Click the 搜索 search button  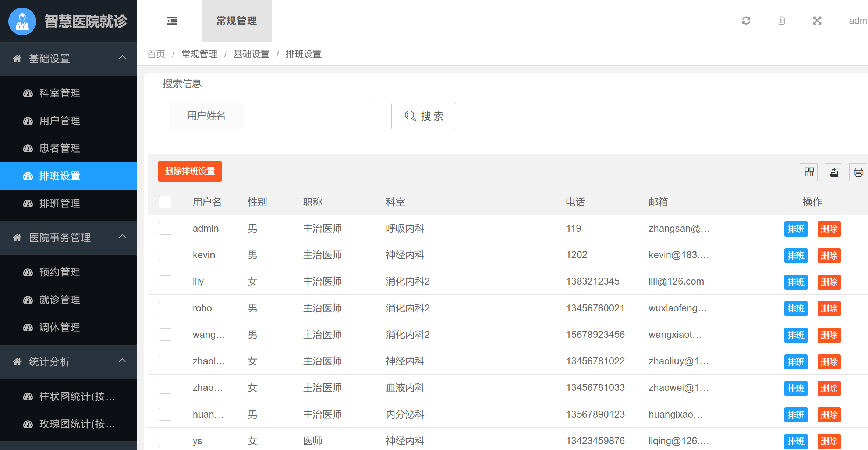pyautogui.click(x=423, y=116)
